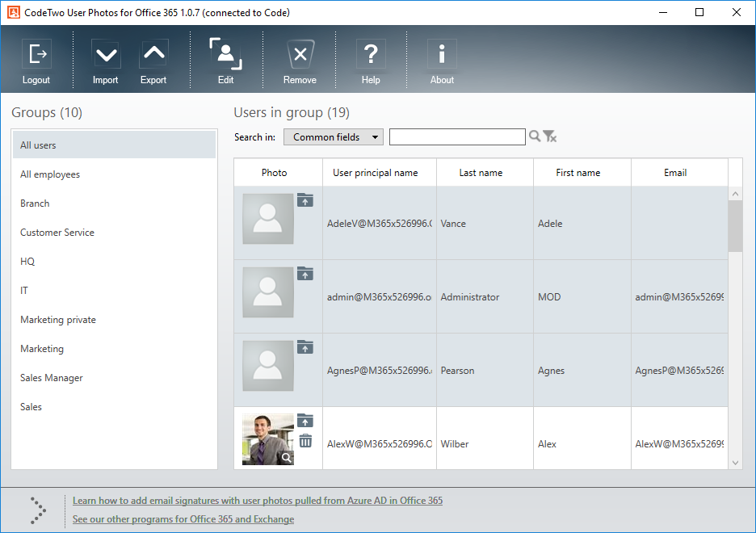Viewport: 756px width, 533px height.
Task: Click the search text box
Action: tap(457, 136)
